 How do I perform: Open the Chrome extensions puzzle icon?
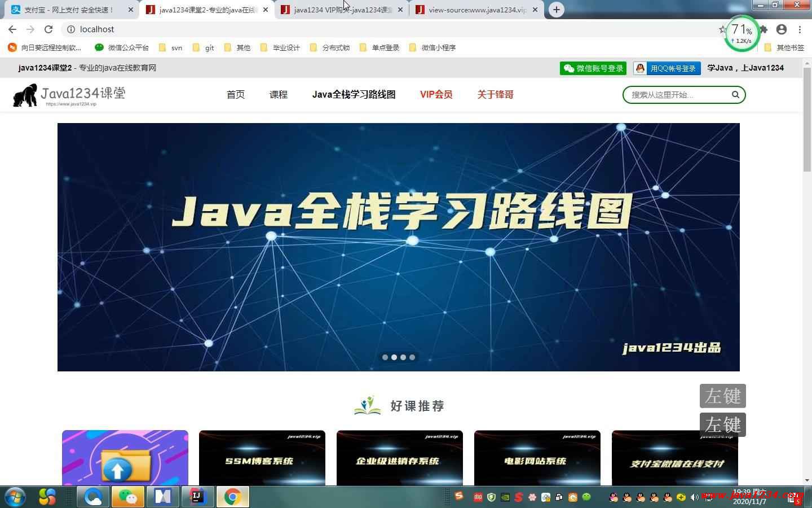[764, 29]
